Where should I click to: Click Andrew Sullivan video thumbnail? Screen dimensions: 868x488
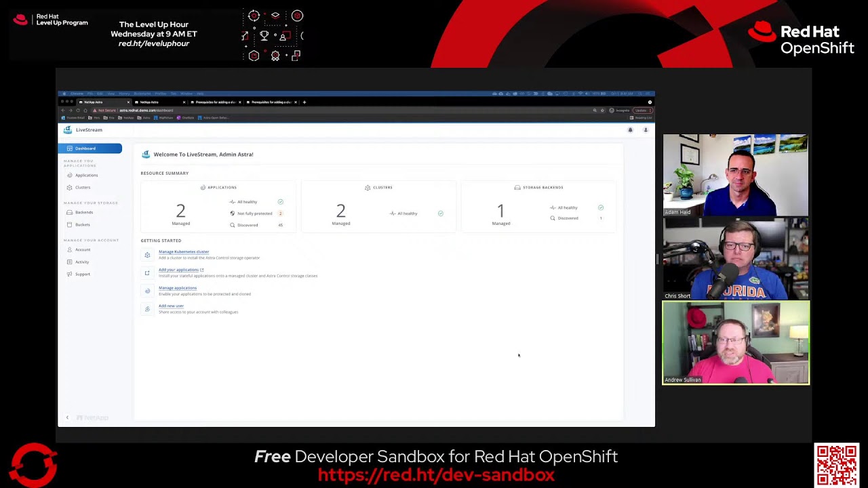[x=736, y=343]
